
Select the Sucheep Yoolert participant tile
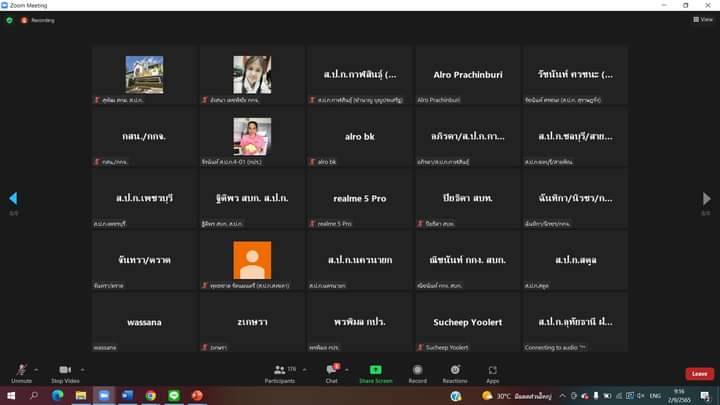467,322
